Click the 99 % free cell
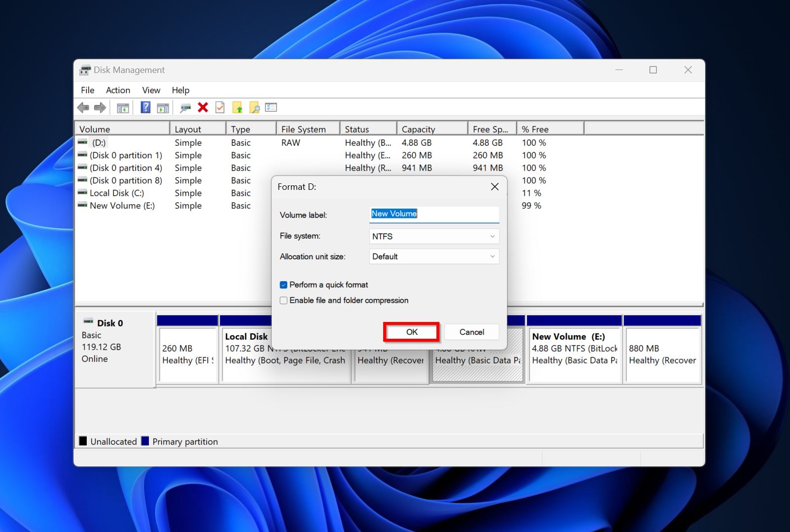This screenshot has height=532, width=790. coord(532,206)
